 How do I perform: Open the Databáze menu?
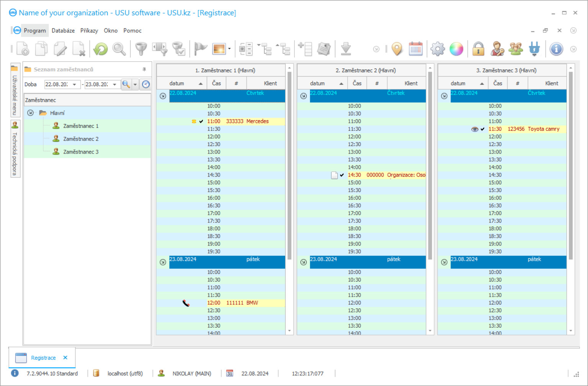[x=63, y=30]
